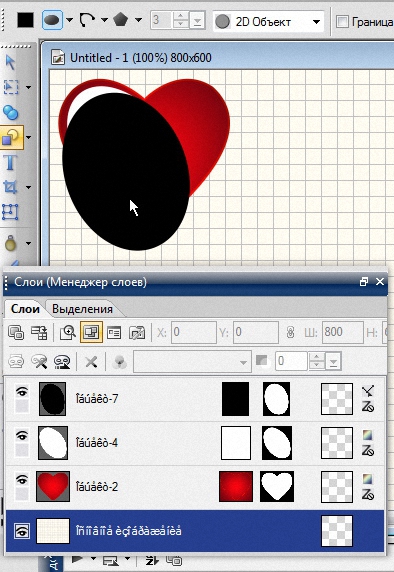Click the layer thumbnail view icon

tap(91, 332)
